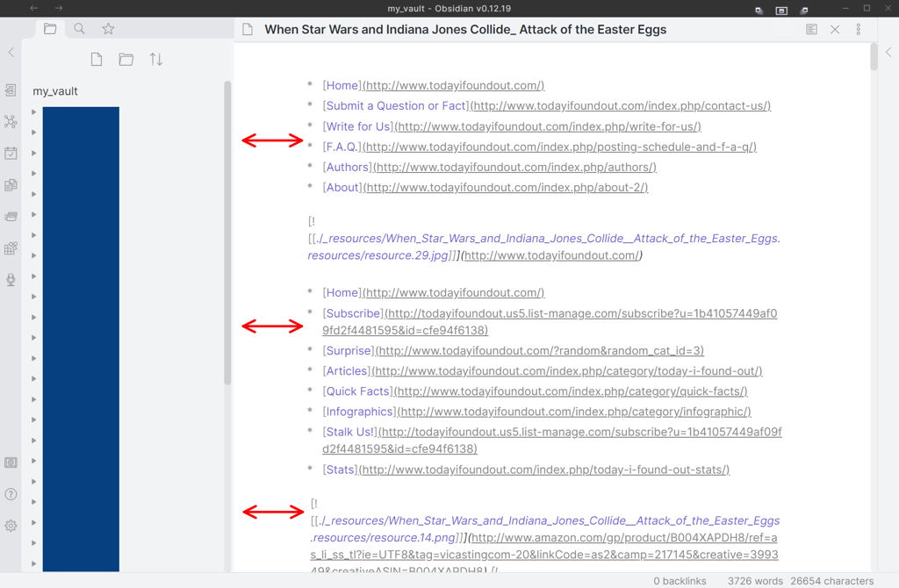
Task: Open the About link
Action: pos(342,188)
